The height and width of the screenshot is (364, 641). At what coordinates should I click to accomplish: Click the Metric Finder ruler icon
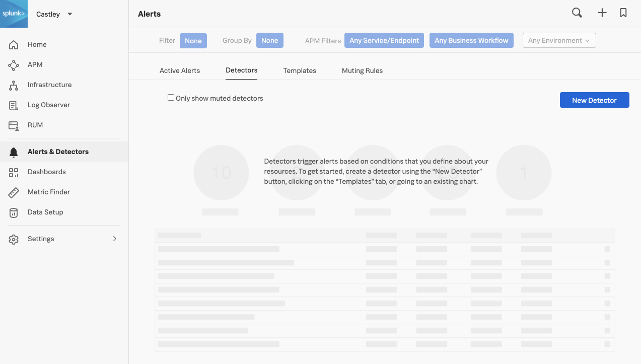(x=14, y=192)
